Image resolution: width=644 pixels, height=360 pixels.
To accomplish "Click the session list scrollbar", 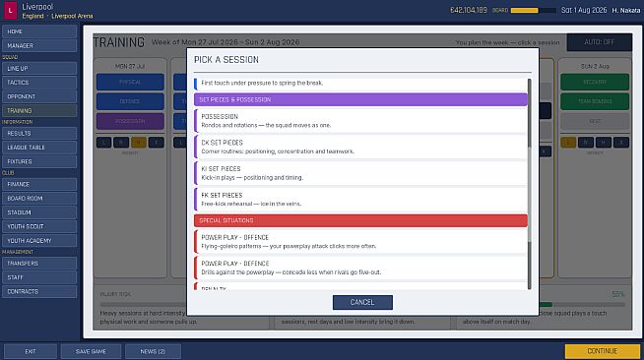I will click(x=530, y=184).
